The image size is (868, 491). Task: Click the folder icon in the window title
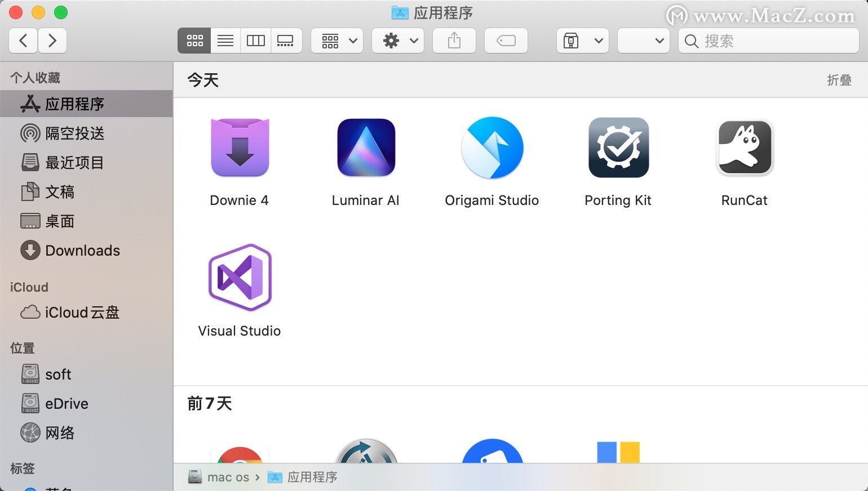click(x=400, y=12)
